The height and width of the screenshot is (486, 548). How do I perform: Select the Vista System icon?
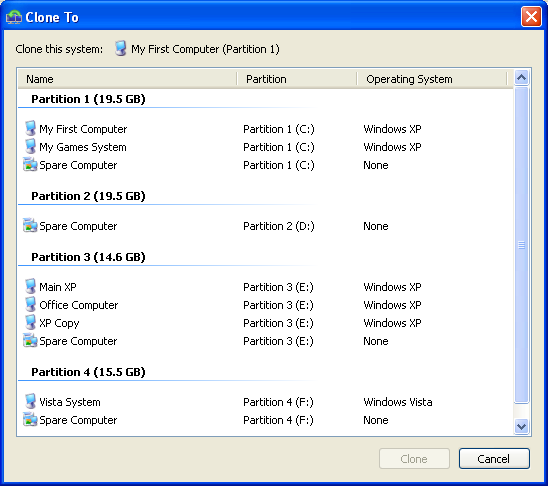click(x=30, y=401)
